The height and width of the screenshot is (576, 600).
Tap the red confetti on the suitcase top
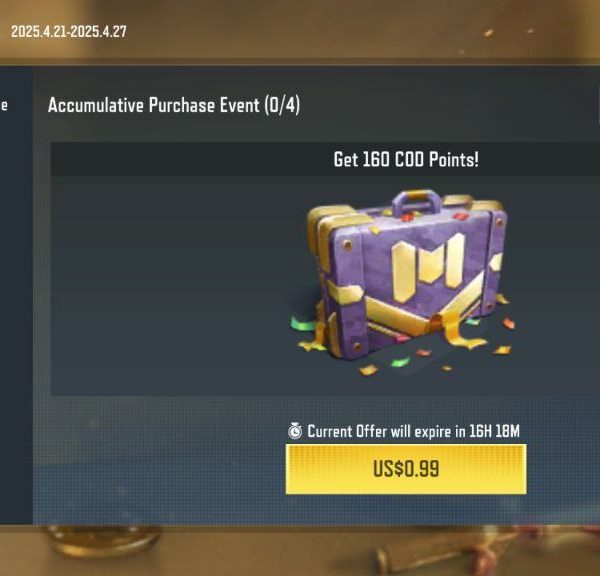pos(408,218)
